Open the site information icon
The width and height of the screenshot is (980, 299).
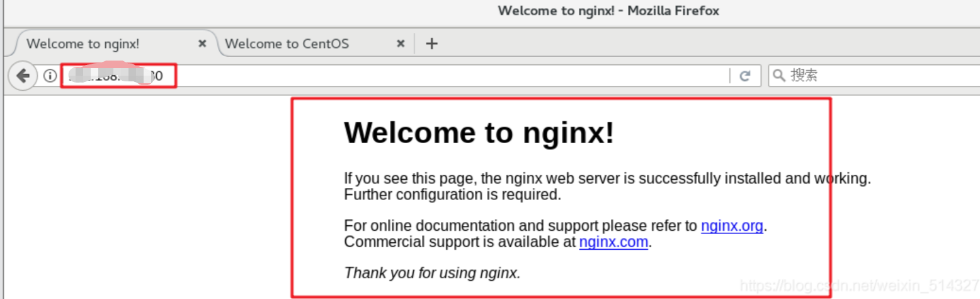point(50,76)
